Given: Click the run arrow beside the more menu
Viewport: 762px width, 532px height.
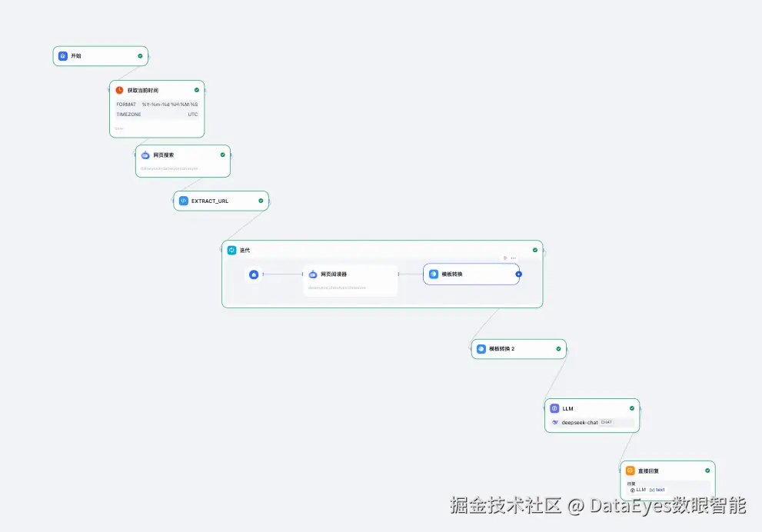Looking at the screenshot, I should tap(506, 258).
